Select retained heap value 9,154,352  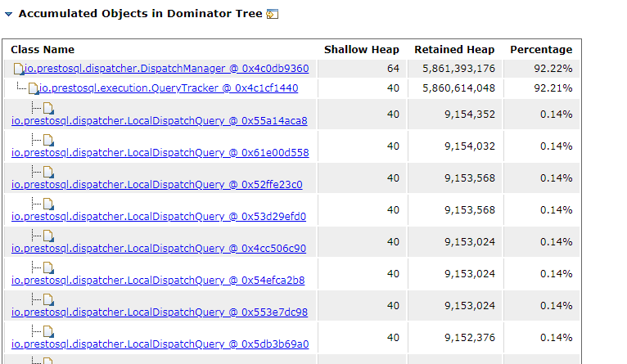(470, 115)
